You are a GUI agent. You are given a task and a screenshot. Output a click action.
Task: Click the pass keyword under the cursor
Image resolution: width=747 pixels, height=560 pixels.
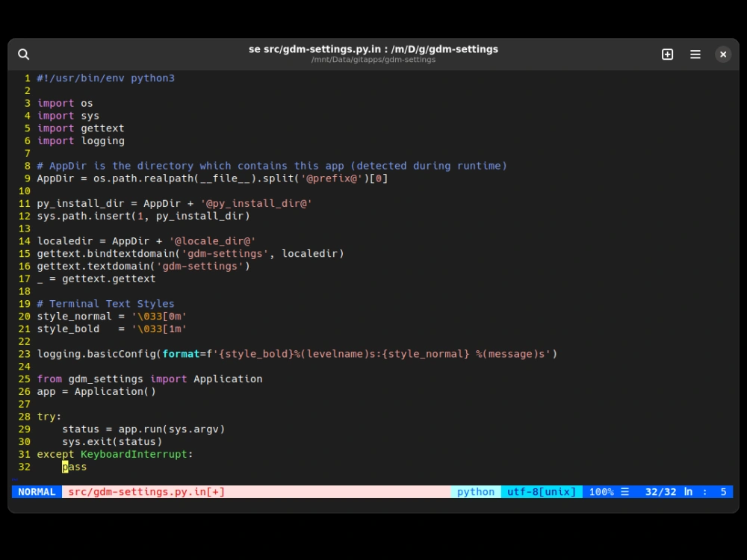coord(74,467)
